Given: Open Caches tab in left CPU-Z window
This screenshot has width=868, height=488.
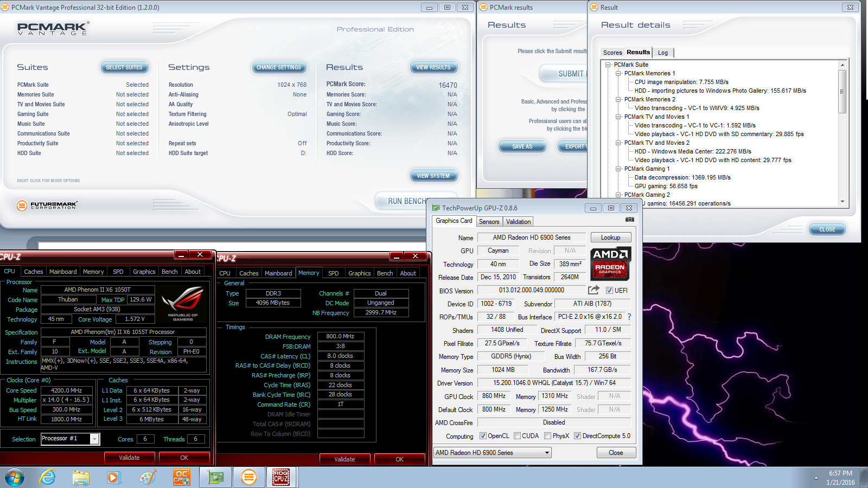Looking at the screenshot, I should (34, 272).
